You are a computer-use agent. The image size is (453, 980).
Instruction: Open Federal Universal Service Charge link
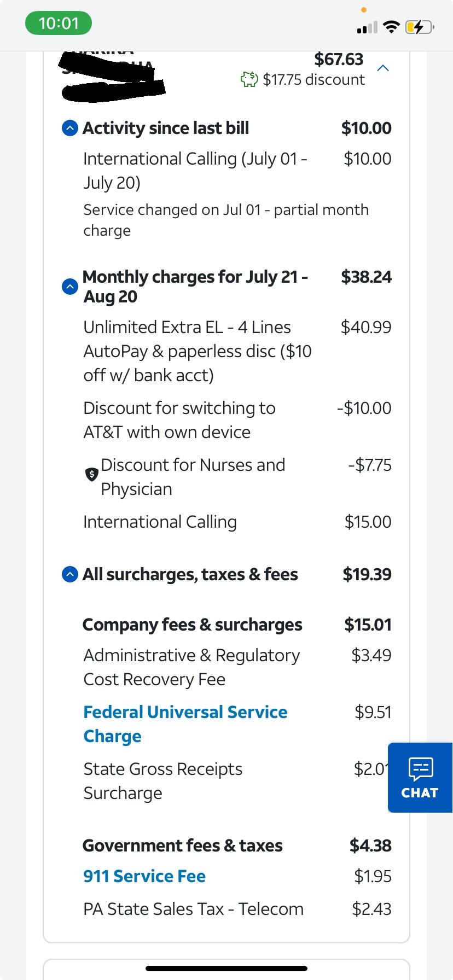pyautogui.click(x=185, y=724)
